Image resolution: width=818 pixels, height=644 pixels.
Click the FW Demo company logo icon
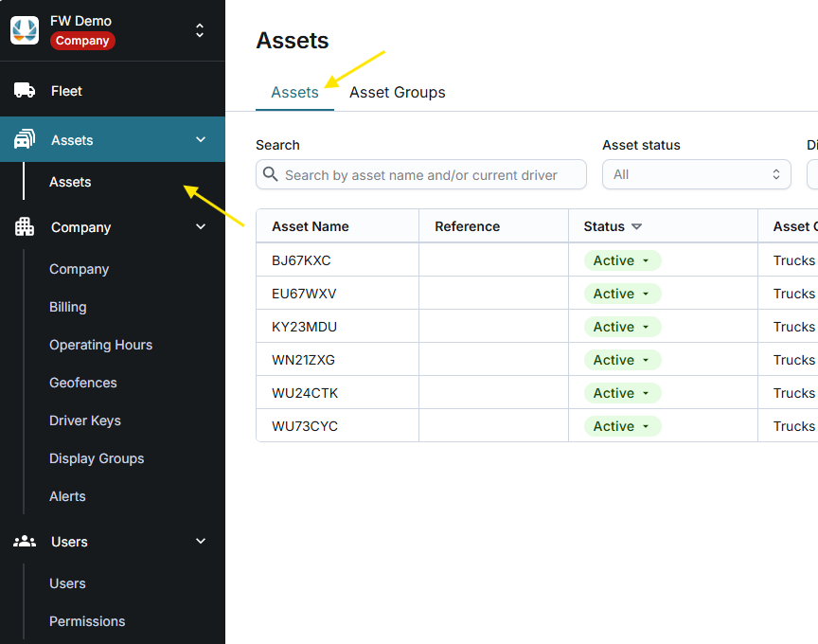click(25, 30)
